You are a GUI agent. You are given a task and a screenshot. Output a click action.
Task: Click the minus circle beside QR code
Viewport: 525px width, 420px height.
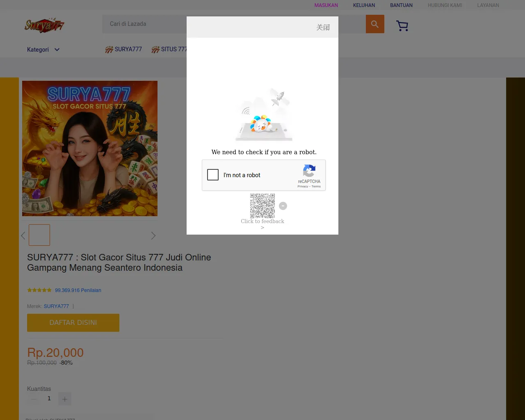pos(283,206)
